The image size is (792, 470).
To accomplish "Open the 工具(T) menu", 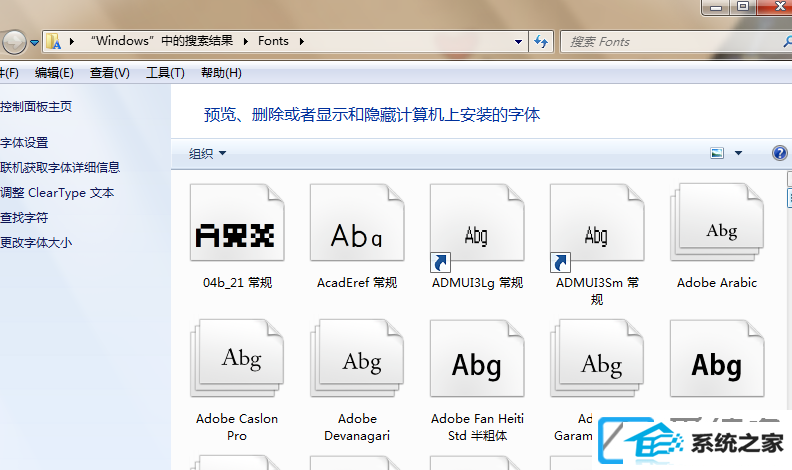I will (165, 73).
